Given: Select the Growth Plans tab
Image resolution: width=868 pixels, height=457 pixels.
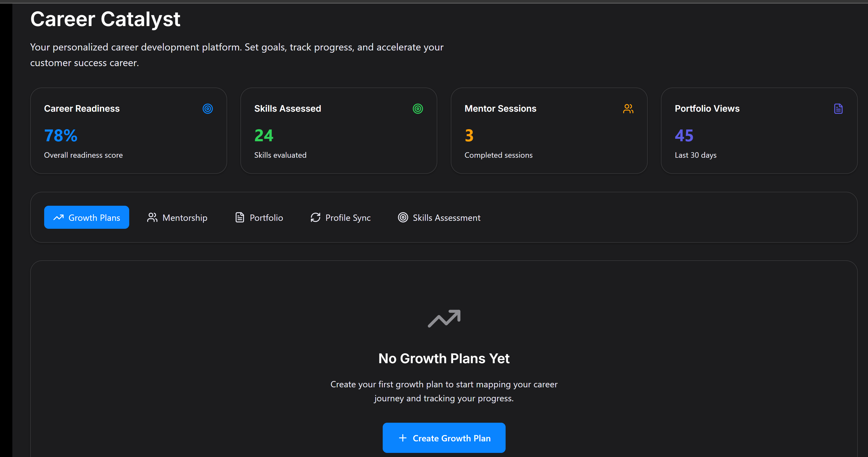Looking at the screenshot, I should (87, 217).
